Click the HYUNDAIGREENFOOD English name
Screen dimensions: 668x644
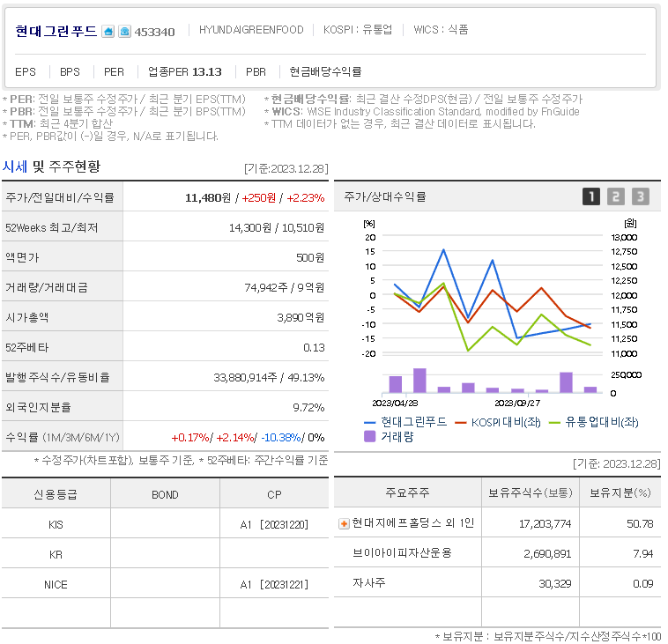251,30
